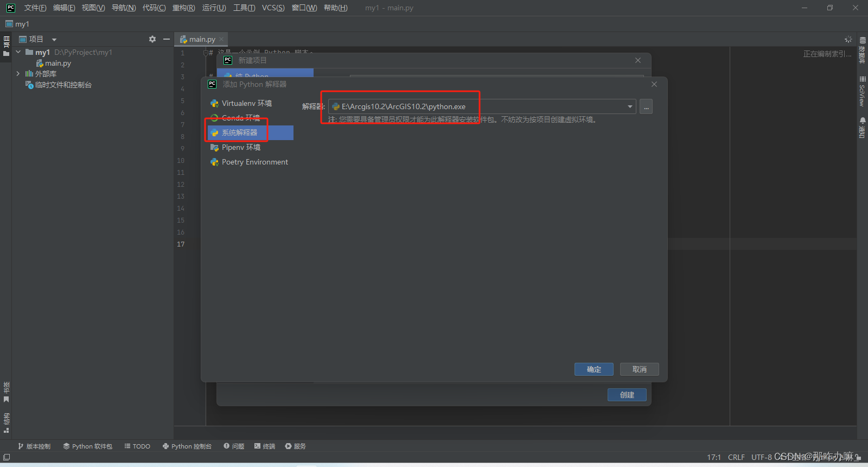The image size is (868, 467).
Task: Open the 工具(T) menu
Action: (244, 8)
